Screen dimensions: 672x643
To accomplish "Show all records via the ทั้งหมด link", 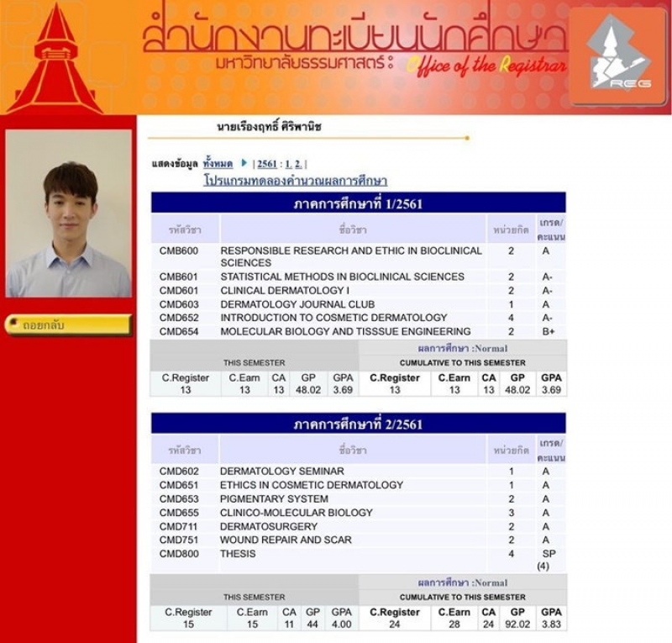I will click(x=218, y=163).
